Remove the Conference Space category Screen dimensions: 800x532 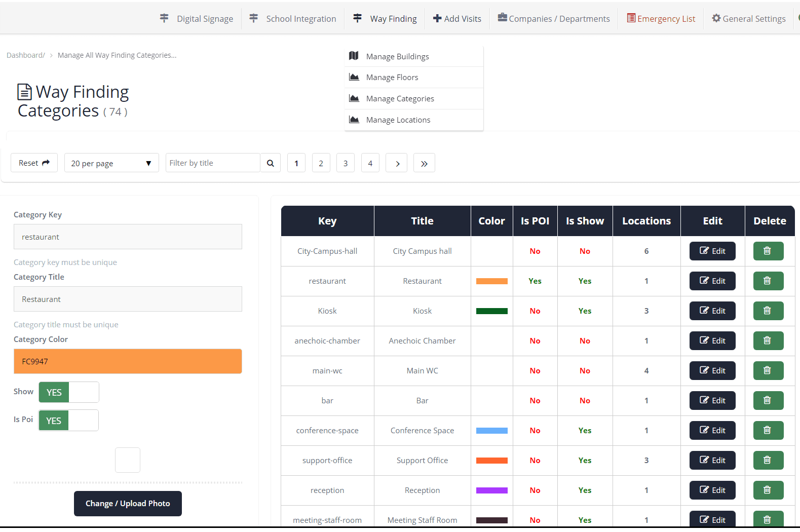(768, 430)
